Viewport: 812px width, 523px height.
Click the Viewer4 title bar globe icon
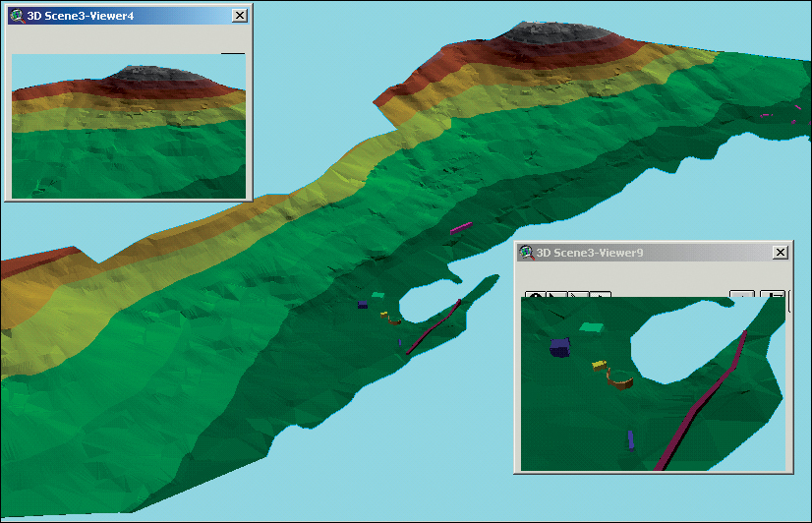tap(17, 16)
